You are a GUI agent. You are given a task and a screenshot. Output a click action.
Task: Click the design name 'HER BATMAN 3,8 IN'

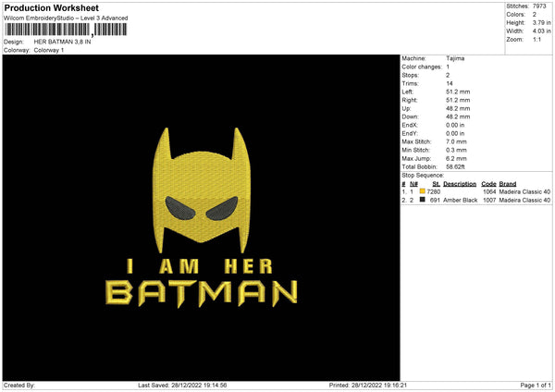62,42
